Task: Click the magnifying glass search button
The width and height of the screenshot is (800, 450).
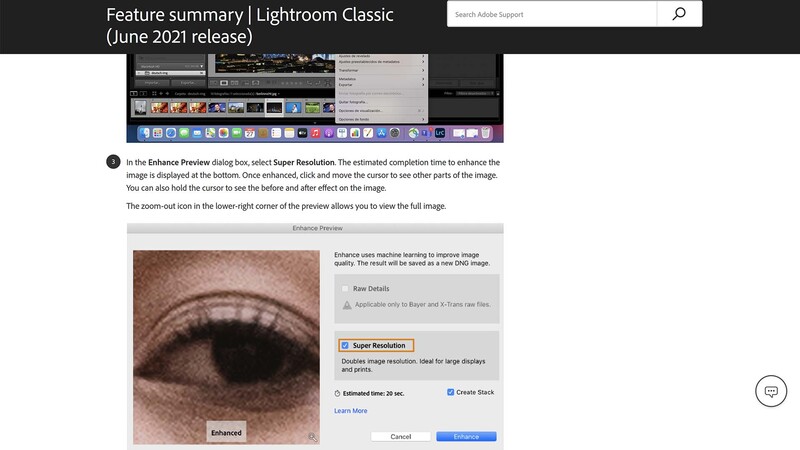Action: [x=679, y=14]
